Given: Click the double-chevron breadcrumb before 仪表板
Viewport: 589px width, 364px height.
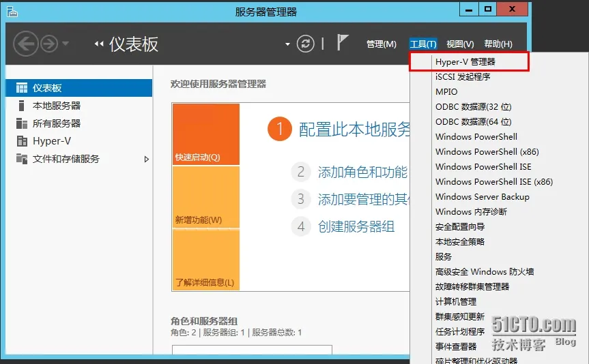Looking at the screenshot, I should [99, 44].
